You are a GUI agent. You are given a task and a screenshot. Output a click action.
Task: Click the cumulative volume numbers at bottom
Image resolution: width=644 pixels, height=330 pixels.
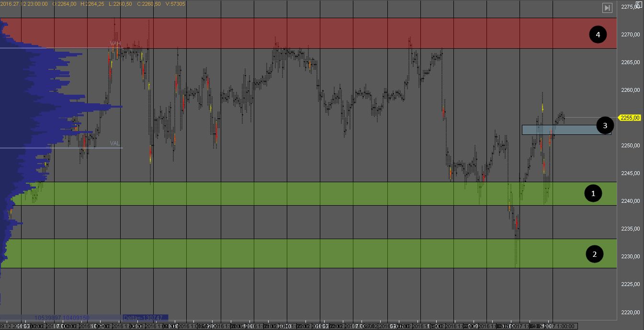point(61,318)
